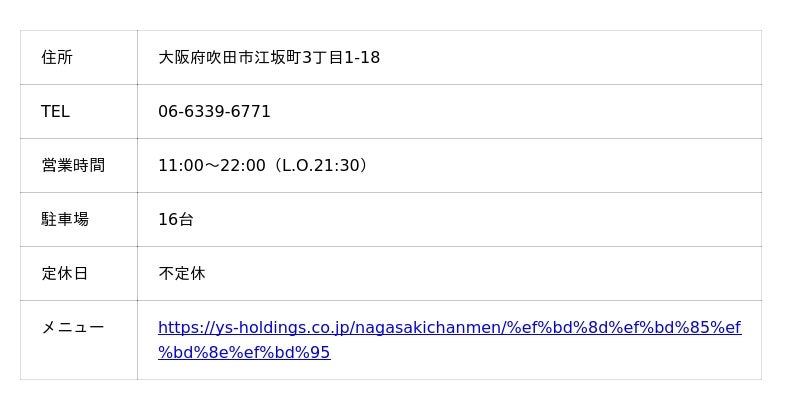This screenshot has width=800, height=410.
Task: Click the 11:00 opening time text
Action: coord(180,166)
